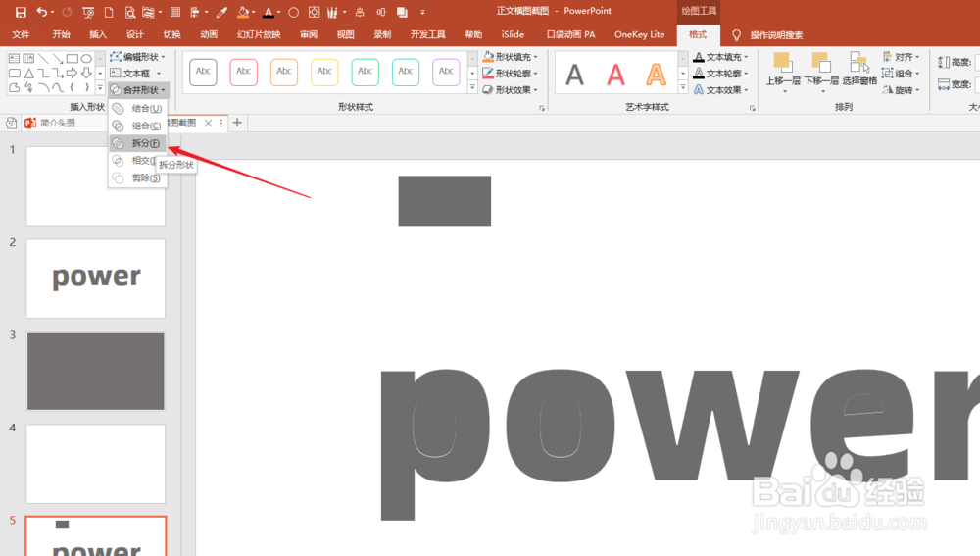Click the Save icon in quick access toolbar

pos(21,12)
